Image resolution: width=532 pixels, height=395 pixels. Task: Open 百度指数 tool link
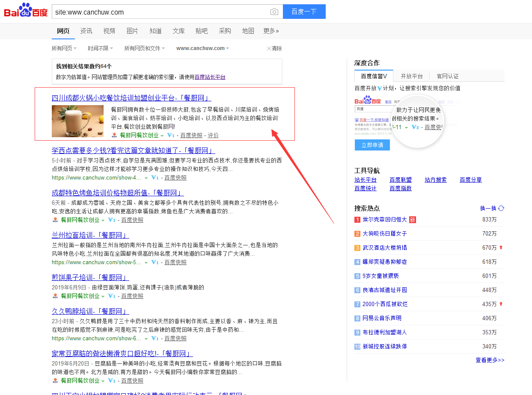tap(401, 188)
